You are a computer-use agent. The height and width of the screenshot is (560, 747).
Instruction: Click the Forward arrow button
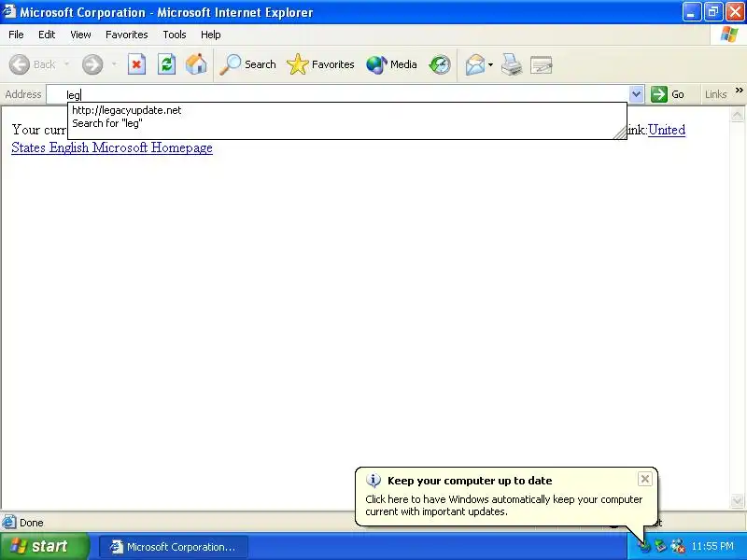92,64
